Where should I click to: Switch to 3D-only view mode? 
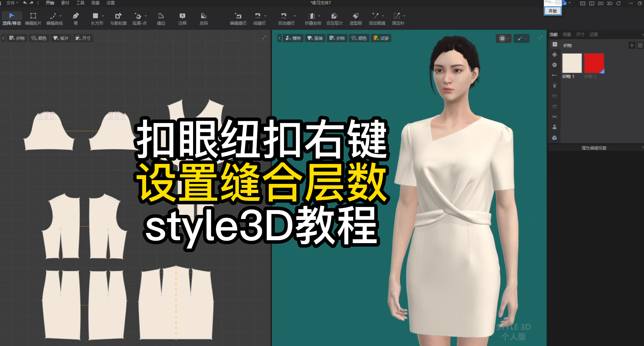[x=610, y=3]
